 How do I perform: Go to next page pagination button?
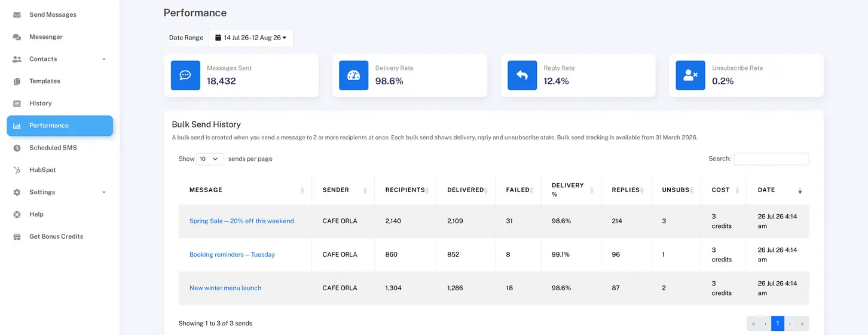(790, 324)
